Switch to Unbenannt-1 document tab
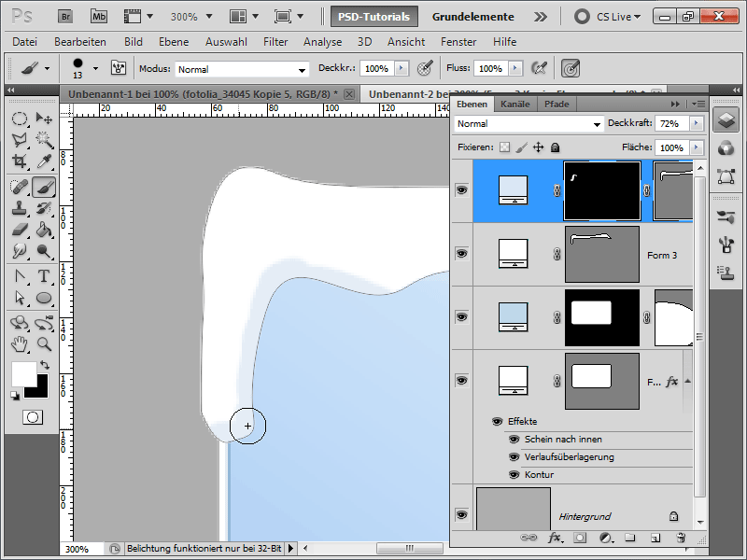This screenshot has width=747, height=560. click(203, 94)
